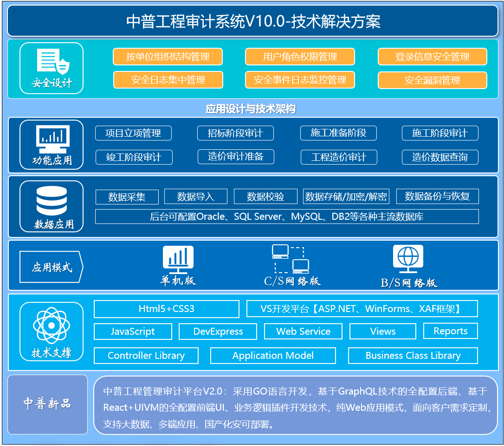This screenshot has height=446, width=504.
Task: Select 数据校验 box
Action: click(265, 197)
